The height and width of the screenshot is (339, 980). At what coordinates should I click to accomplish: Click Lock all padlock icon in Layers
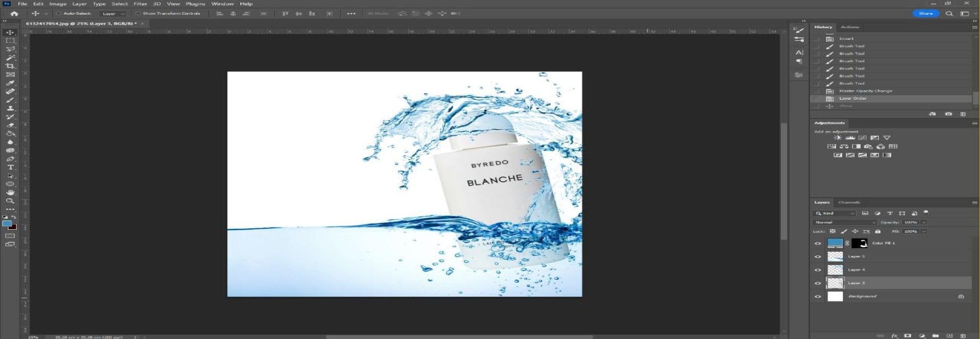pos(877,231)
